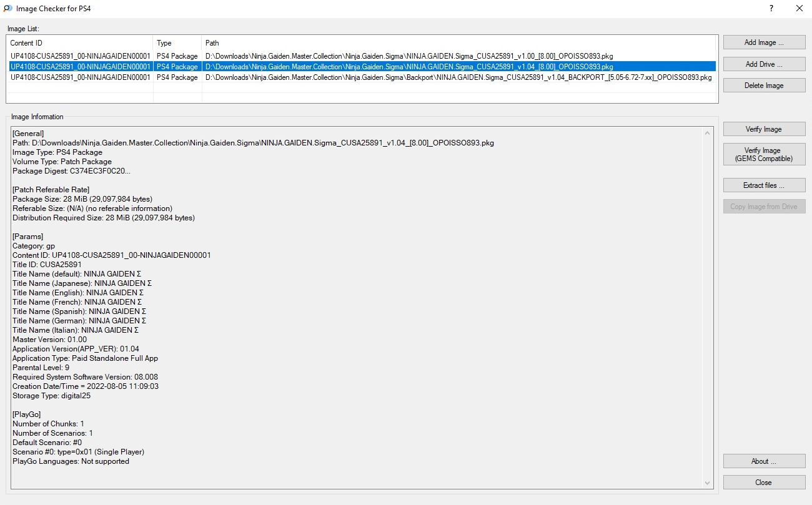812x505 pixels.
Task: Click the Close button at bottom right
Action: tap(764, 483)
